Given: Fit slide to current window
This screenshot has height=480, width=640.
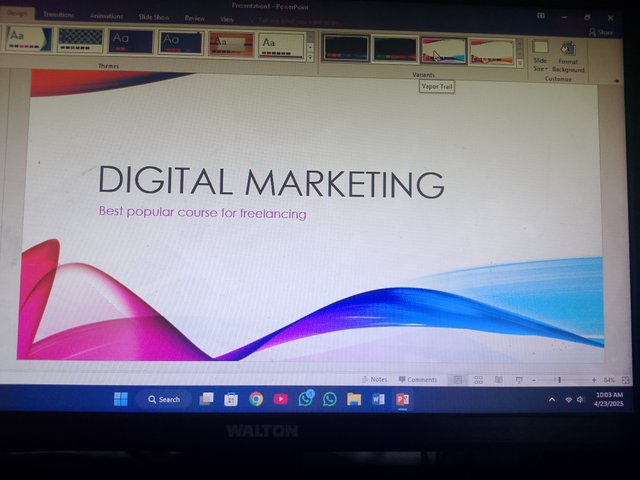Looking at the screenshot, I should 625,380.
